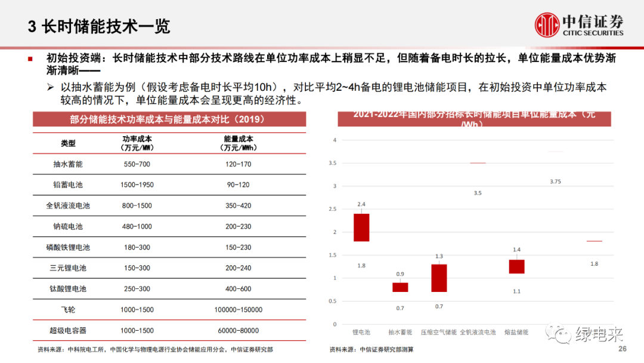
Task: Click the 400-600 cell
Action: [238, 289]
